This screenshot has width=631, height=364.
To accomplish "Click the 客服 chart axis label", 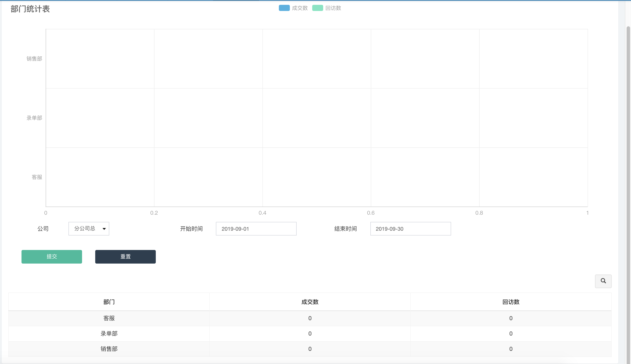I will tap(37, 177).
